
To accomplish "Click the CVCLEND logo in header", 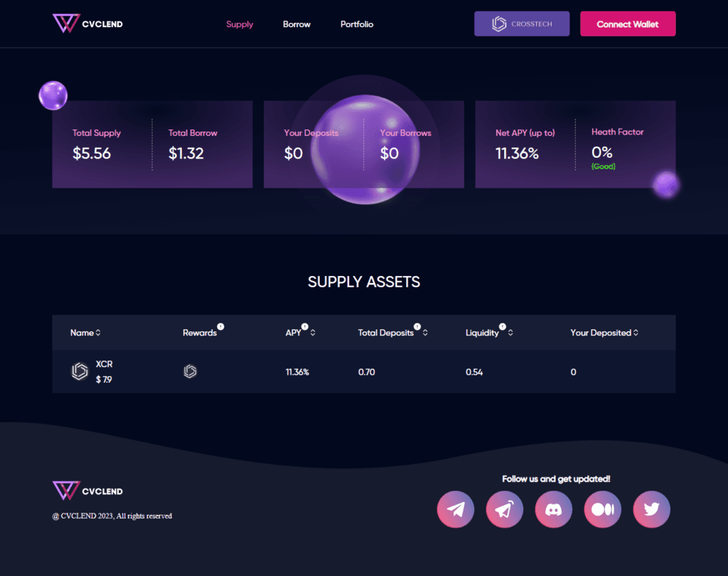I will click(87, 23).
